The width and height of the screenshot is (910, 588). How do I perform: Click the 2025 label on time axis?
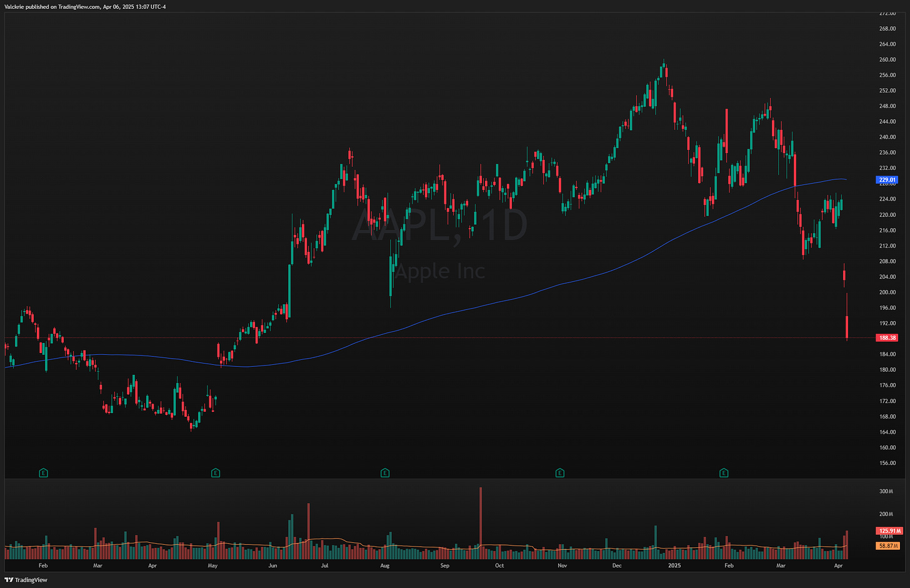674,566
